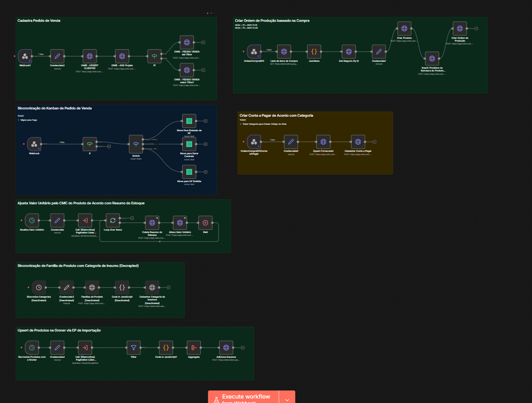Viewport: 532px width, 403px height.
Task: Click plus connector after Criar Ordem de Produção
Action: pyautogui.click(x=476, y=29)
